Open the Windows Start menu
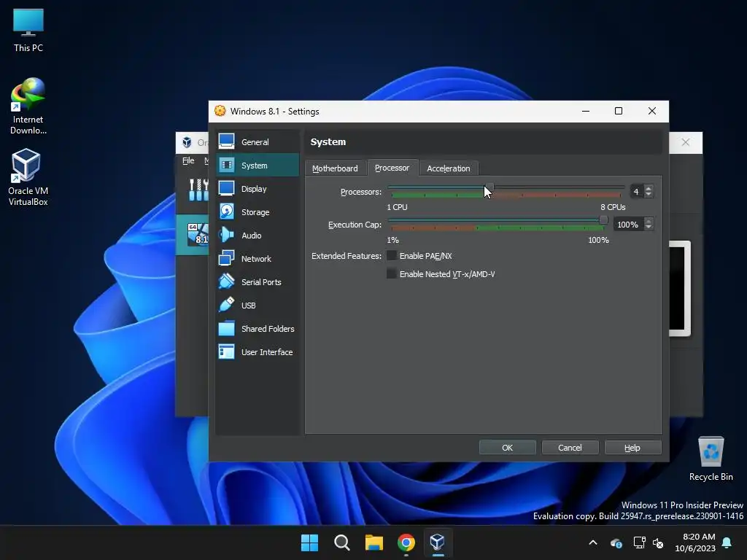The width and height of the screenshot is (747, 560). (x=309, y=542)
